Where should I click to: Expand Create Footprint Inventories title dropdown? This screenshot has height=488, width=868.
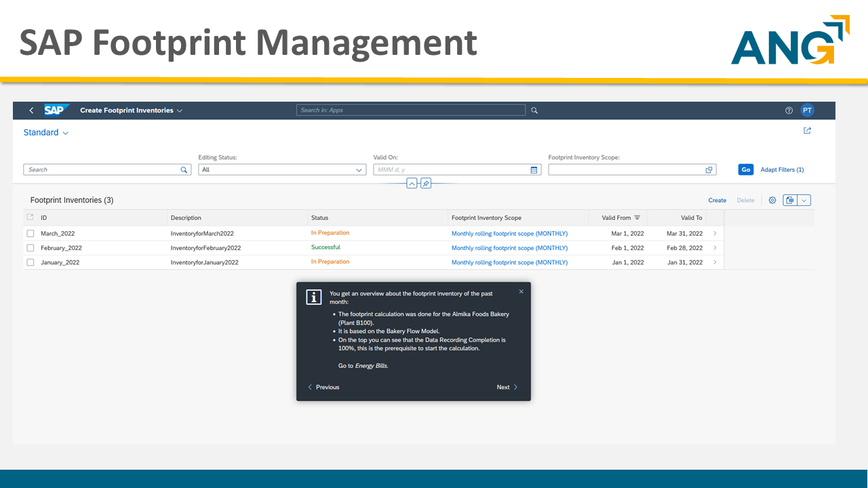click(179, 110)
